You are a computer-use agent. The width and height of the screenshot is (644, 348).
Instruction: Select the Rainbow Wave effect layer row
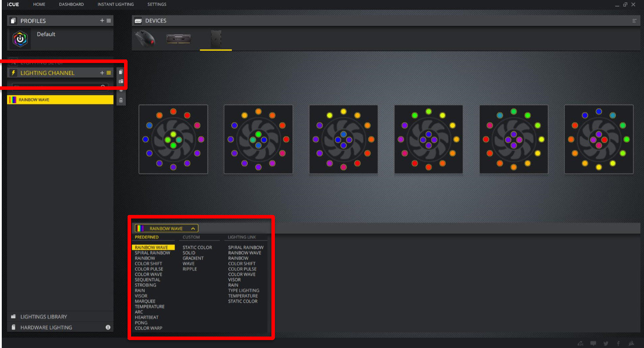point(60,100)
